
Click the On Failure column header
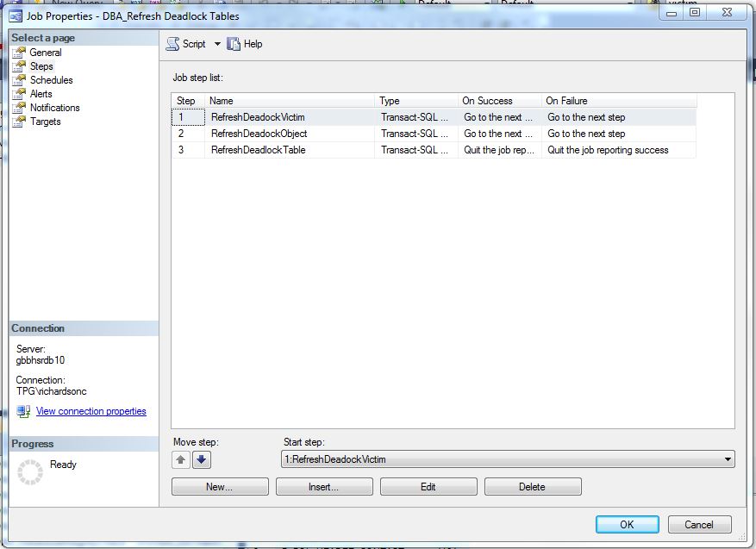tap(619, 101)
